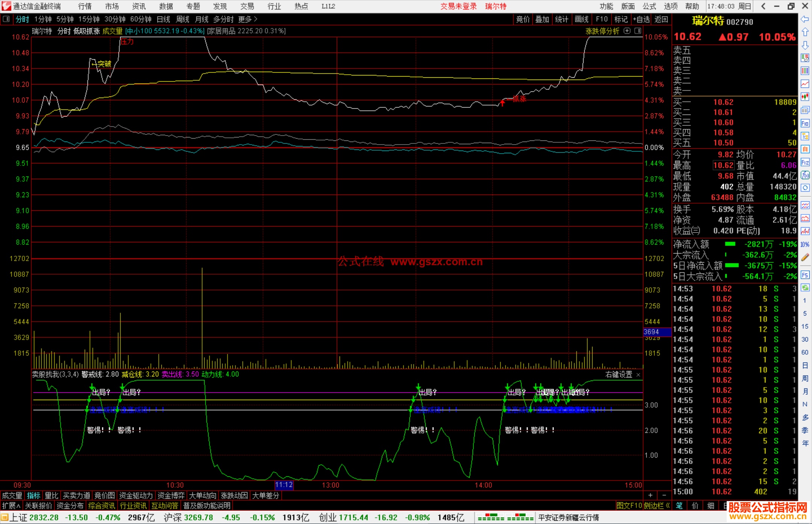
Task: Open the F12 trading sidebar icon
Action: (x=805, y=162)
